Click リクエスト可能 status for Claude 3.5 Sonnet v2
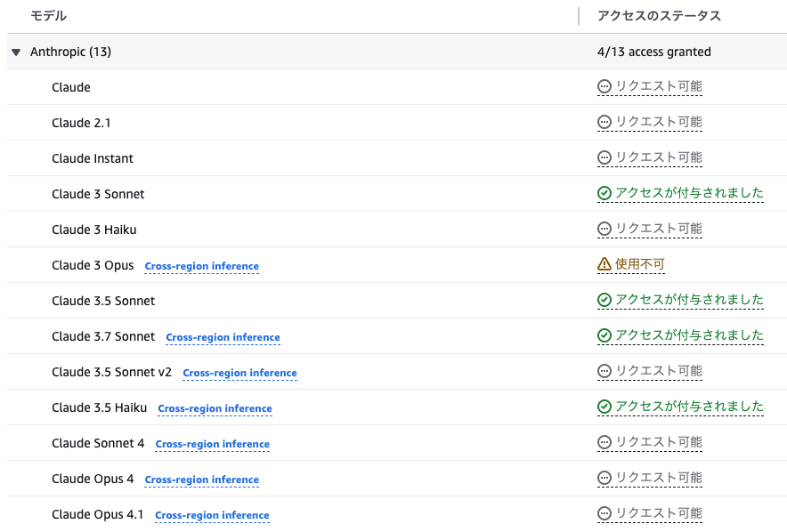 659,372
